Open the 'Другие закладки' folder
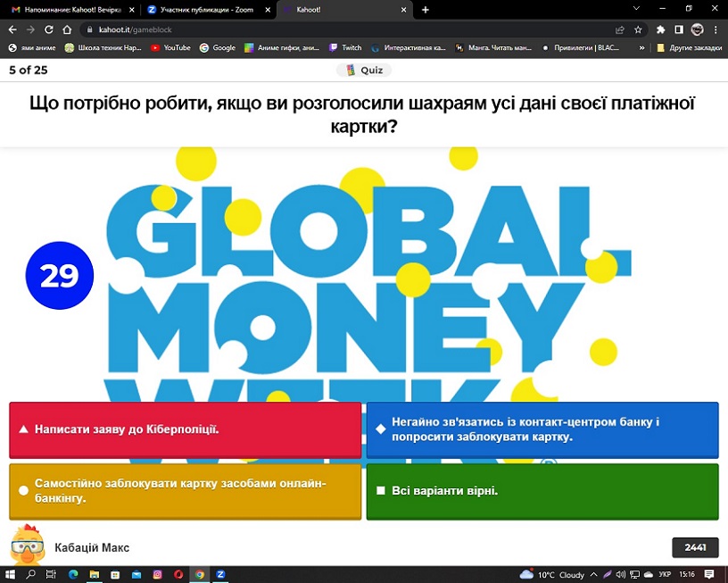The image size is (728, 583). pyautogui.click(x=690, y=48)
